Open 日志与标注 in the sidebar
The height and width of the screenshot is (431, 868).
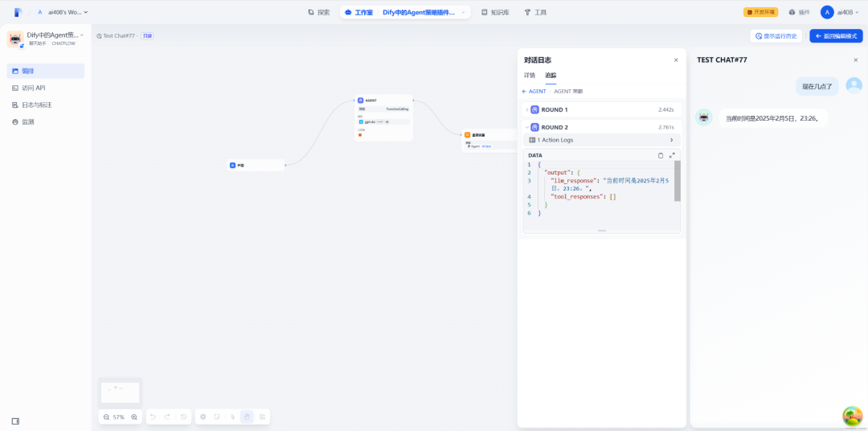[x=45, y=105]
